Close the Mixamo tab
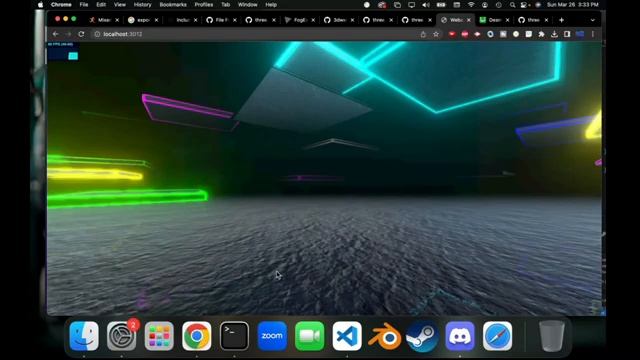Viewport: 640px width, 360px height. [117, 20]
